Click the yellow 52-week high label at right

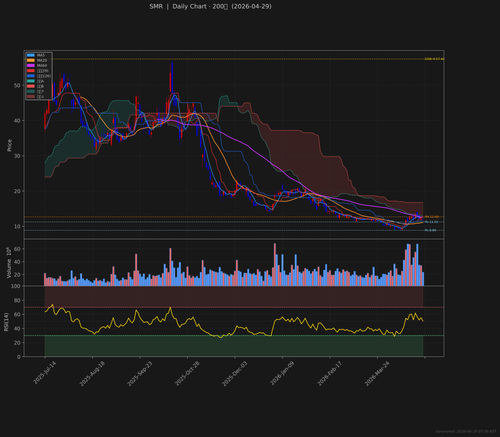click(434, 59)
